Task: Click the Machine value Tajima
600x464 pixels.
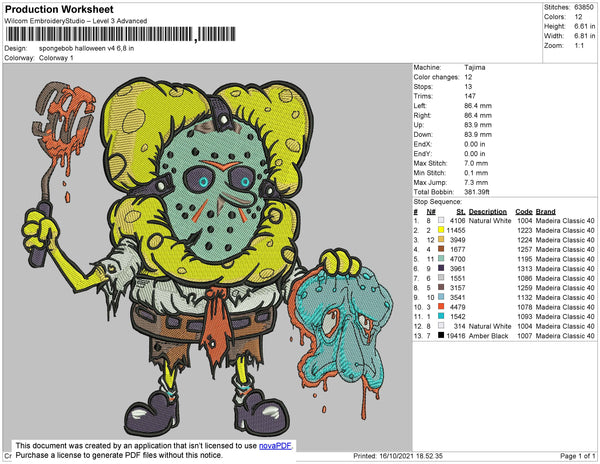Action: pos(475,67)
